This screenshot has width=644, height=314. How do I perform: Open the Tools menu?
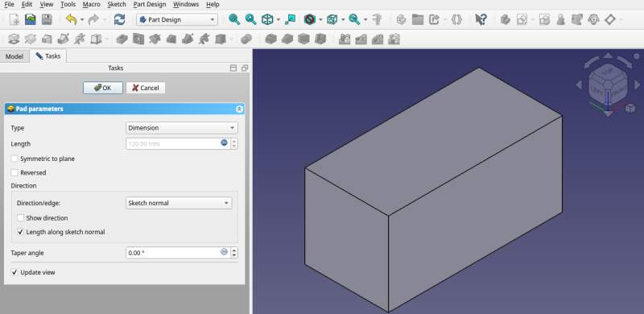pos(68,4)
